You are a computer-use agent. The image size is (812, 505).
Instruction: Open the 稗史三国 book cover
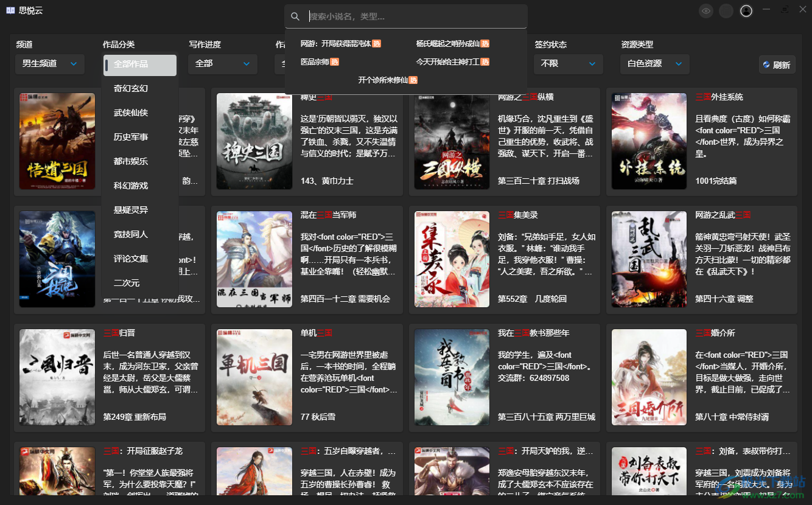[x=254, y=141]
